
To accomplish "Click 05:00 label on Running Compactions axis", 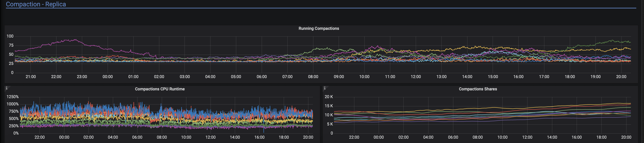I will pyautogui.click(x=236, y=77).
